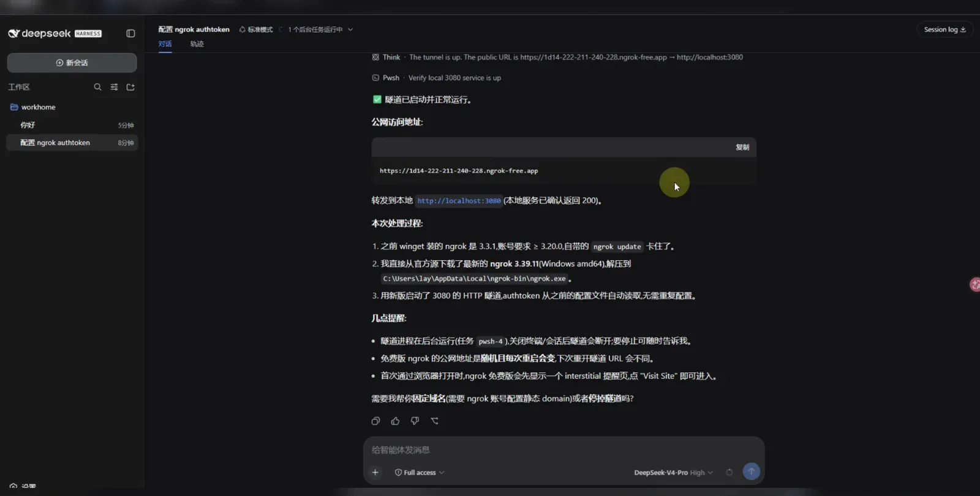
Task: Click the deepseek whale logo
Action: pos(13,33)
